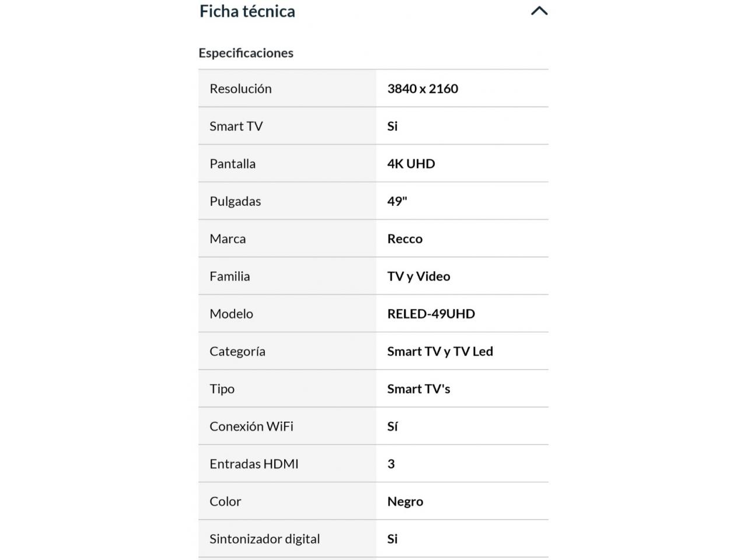The width and height of the screenshot is (747, 560).
Task: Click the Smart TV row label
Action: tap(236, 126)
